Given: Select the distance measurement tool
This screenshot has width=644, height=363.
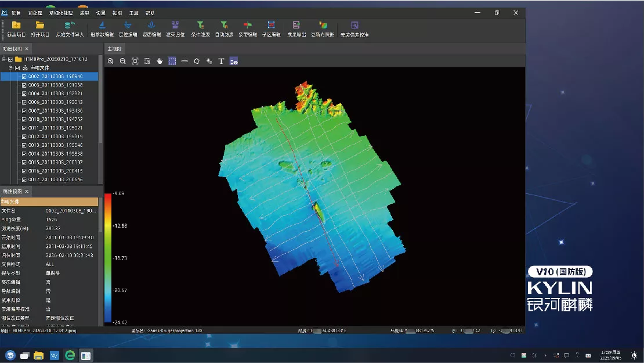Looking at the screenshot, I should 184,61.
